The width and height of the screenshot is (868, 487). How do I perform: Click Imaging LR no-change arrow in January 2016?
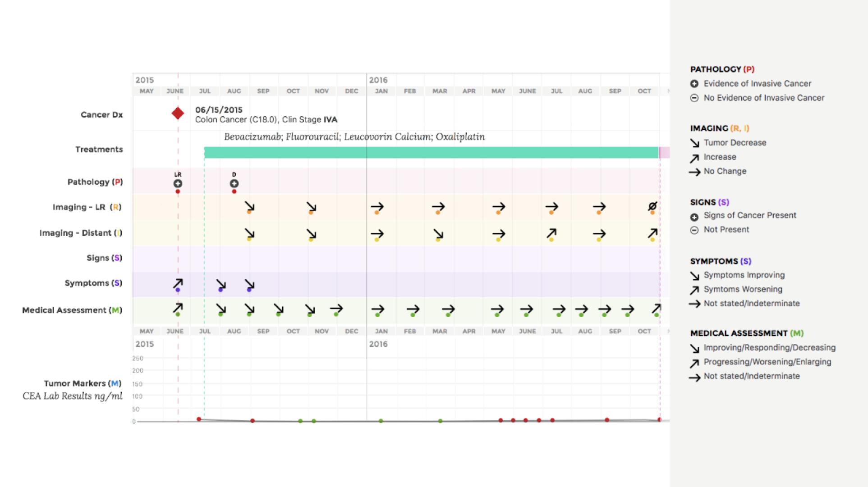pyautogui.click(x=377, y=207)
